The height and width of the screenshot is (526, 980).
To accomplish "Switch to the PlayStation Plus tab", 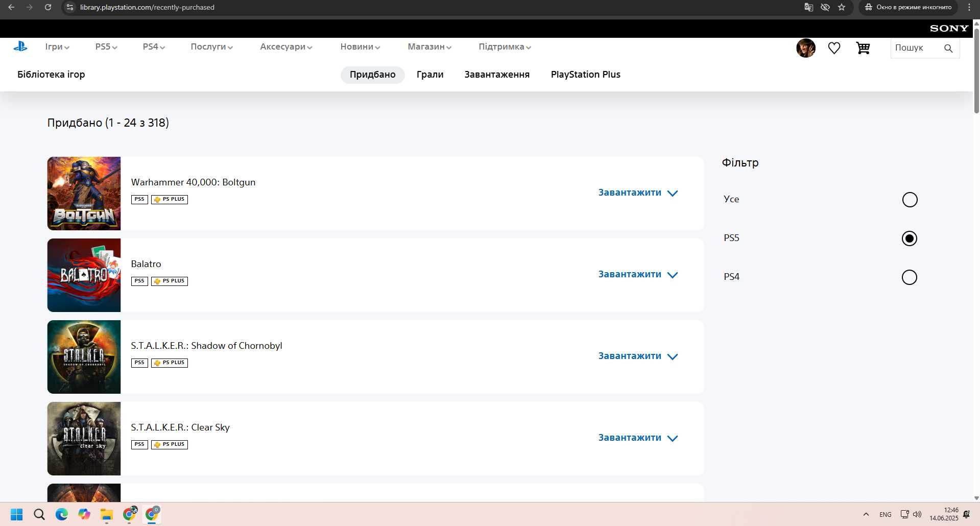I will (585, 75).
